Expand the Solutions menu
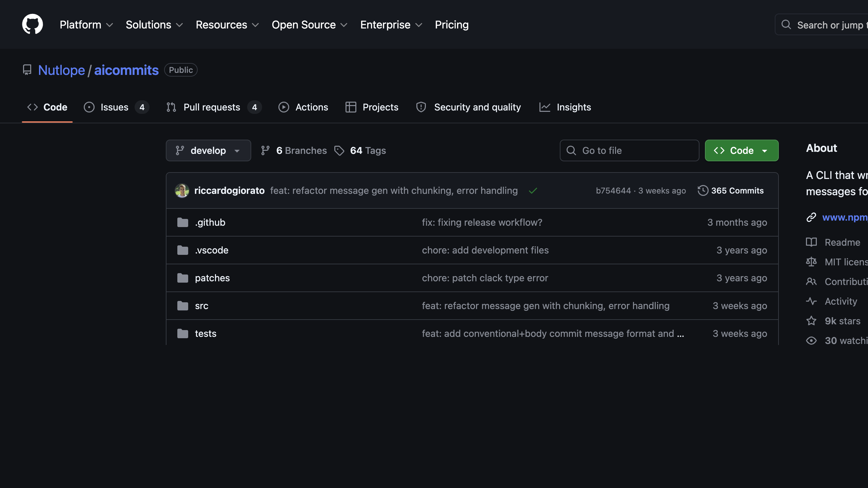868x488 pixels. point(154,25)
